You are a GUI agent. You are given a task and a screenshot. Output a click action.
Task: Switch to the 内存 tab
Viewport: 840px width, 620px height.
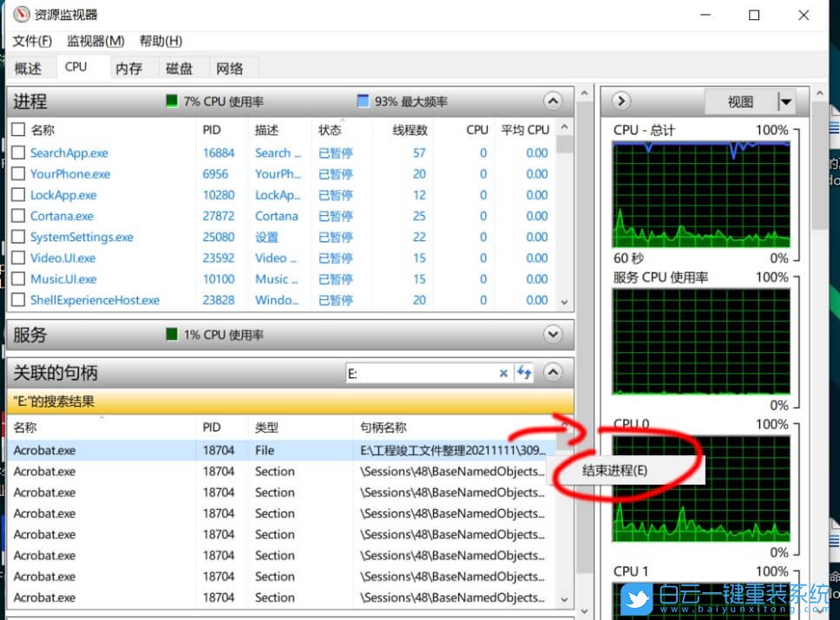128,67
